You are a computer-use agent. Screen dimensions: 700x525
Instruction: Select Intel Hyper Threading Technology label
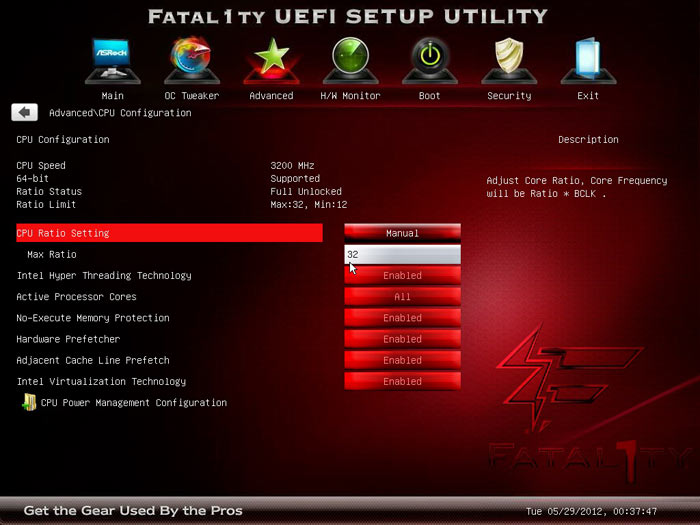[104, 275]
